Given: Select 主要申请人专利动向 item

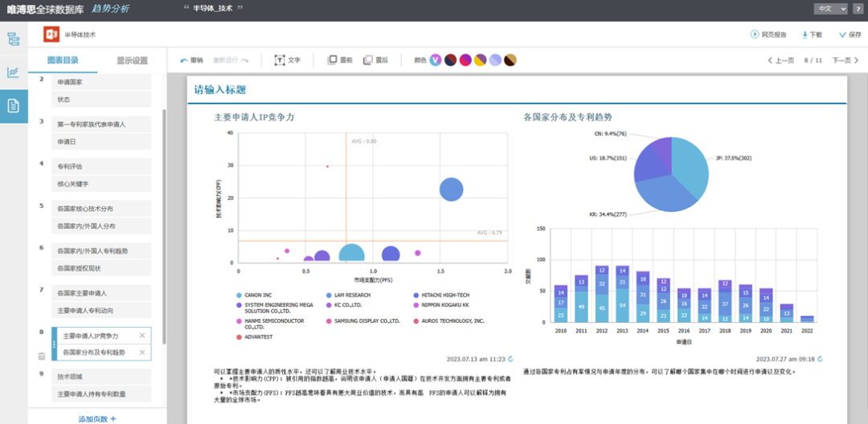Looking at the screenshot, I should tap(101, 310).
